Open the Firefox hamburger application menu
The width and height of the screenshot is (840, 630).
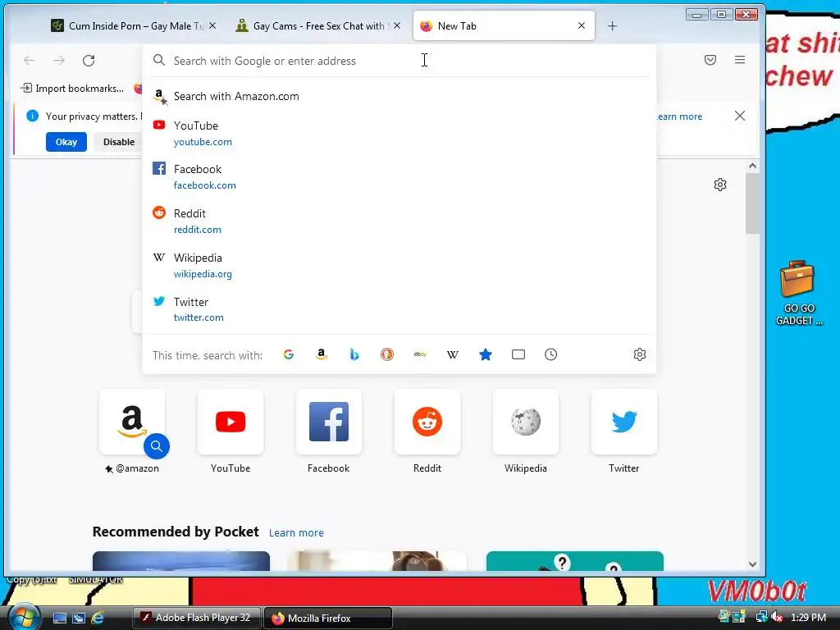click(740, 60)
